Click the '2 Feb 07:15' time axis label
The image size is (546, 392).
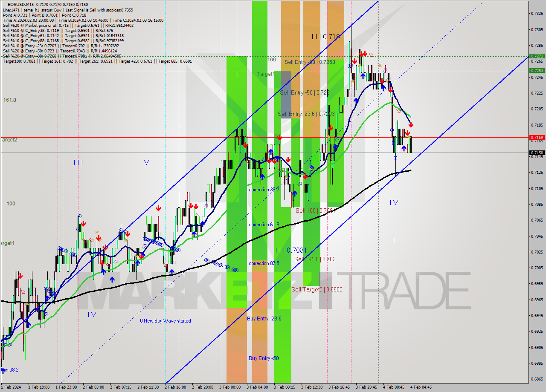tap(121, 387)
